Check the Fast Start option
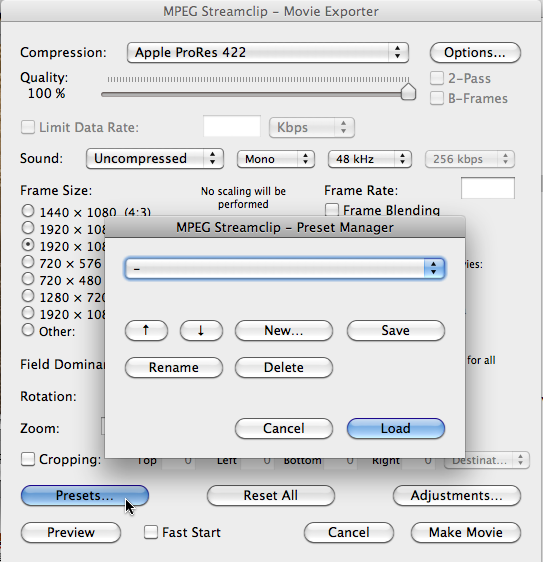 click(x=151, y=532)
